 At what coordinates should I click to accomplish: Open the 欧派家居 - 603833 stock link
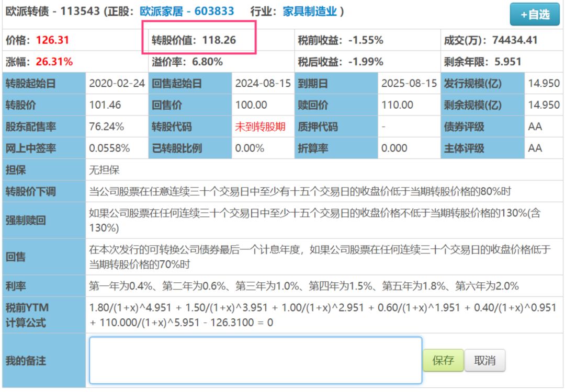pyautogui.click(x=187, y=11)
